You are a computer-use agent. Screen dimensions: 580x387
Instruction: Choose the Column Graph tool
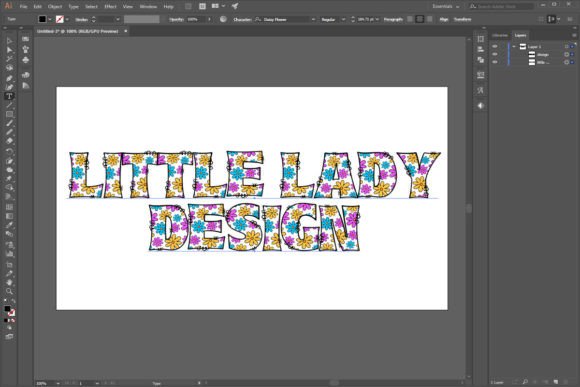(9, 254)
